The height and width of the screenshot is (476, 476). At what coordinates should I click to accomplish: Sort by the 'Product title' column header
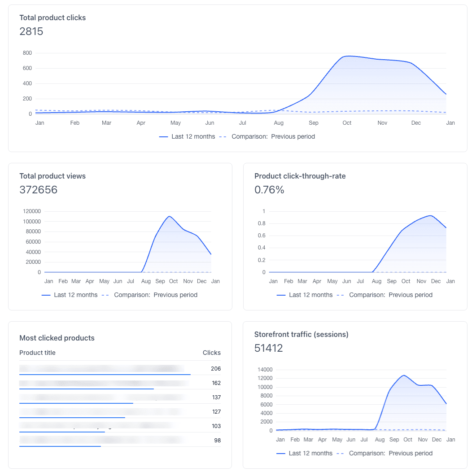pyautogui.click(x=37, y=353)
